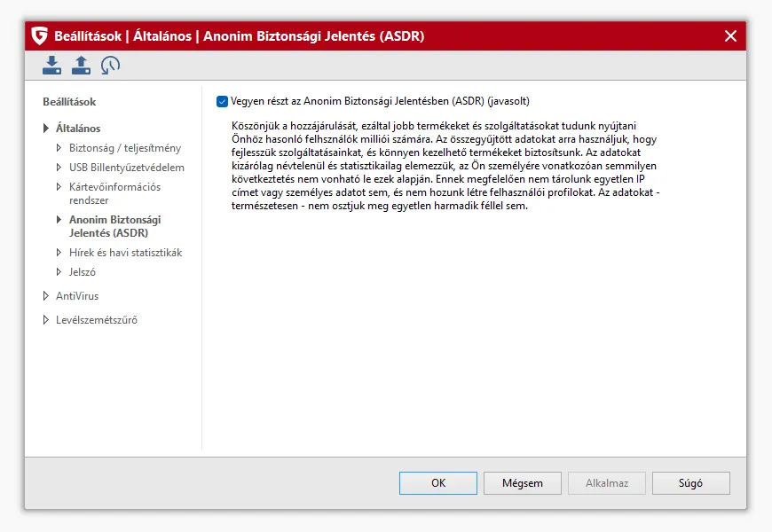This screenshot has height=532, width=772.
Task: Click the export settings icon
Action: click(81, 65)
